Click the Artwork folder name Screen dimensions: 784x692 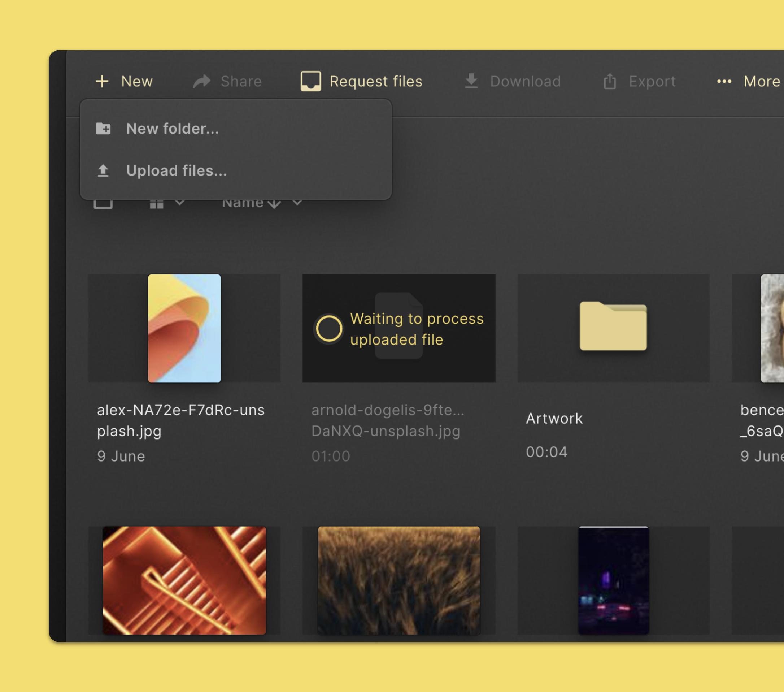554,418
